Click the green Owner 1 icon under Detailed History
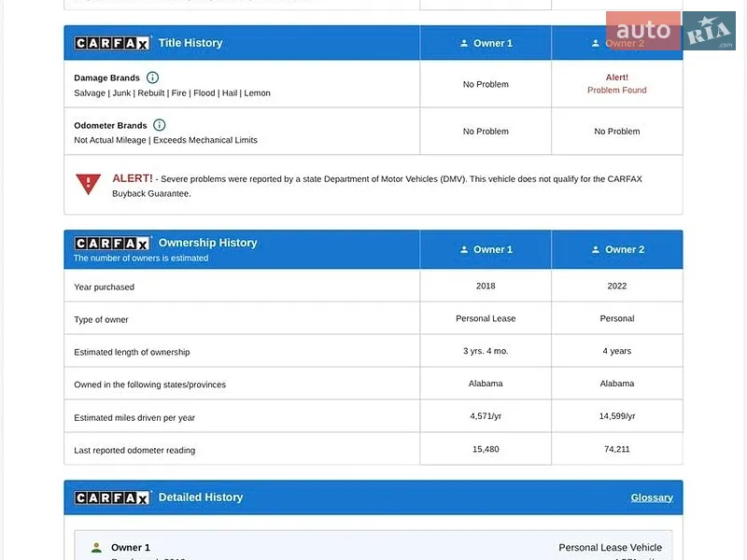Screen dimensions: 747x560 click(x=97, y=548)
